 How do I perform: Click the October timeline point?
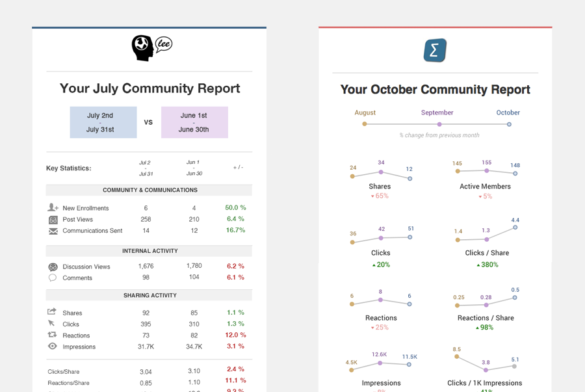coord(509,124)
